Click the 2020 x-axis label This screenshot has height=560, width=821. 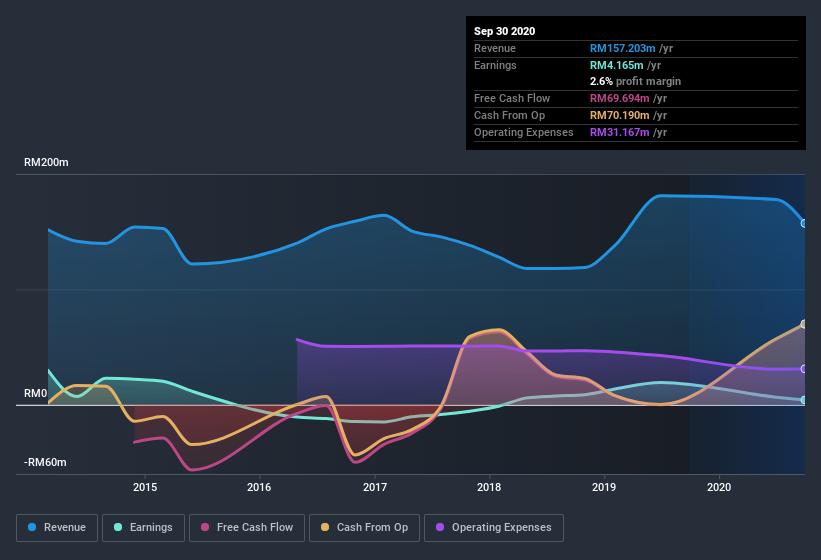[719, 487]
